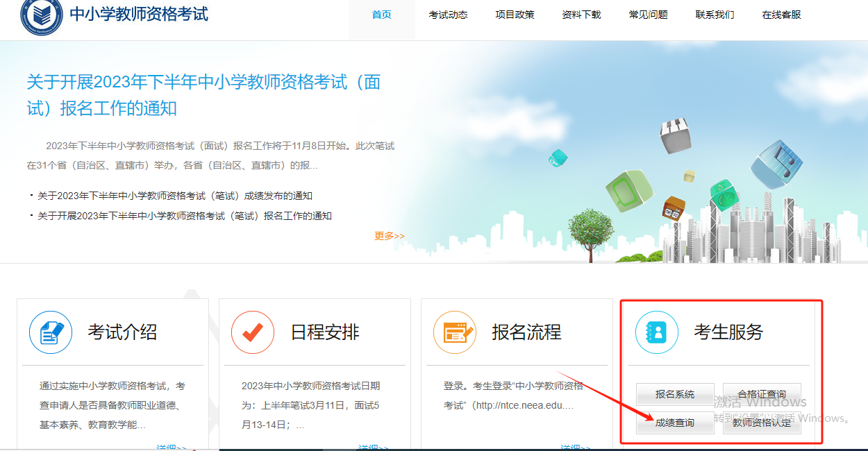Click the 考生服务 contact book icon

[658, 332]
